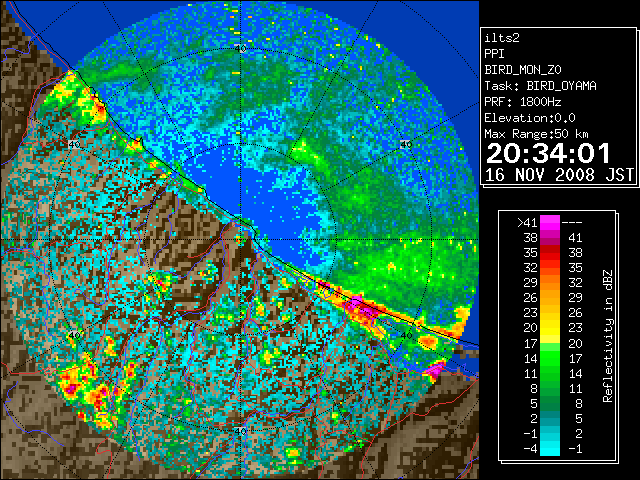Image resolution: width=640 pixels, height=480 pixels.
Task: Click the "Max Range:50 km" line
Action: point(537,134)
